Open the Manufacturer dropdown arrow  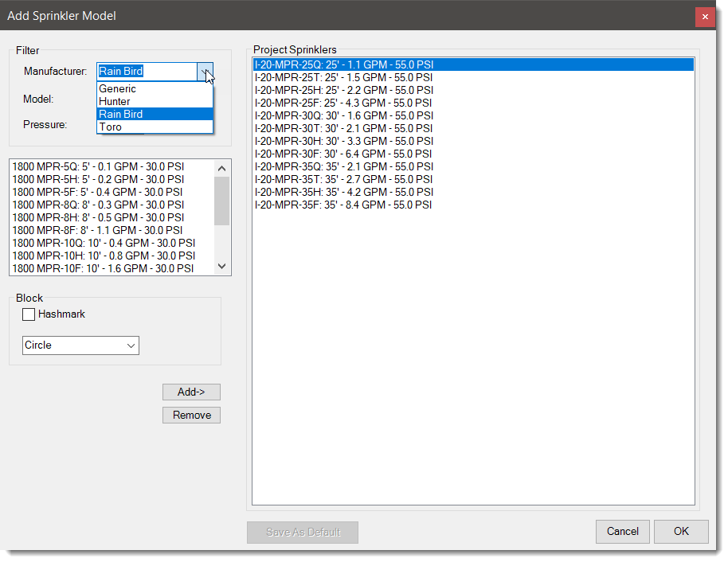click(205, 72)
